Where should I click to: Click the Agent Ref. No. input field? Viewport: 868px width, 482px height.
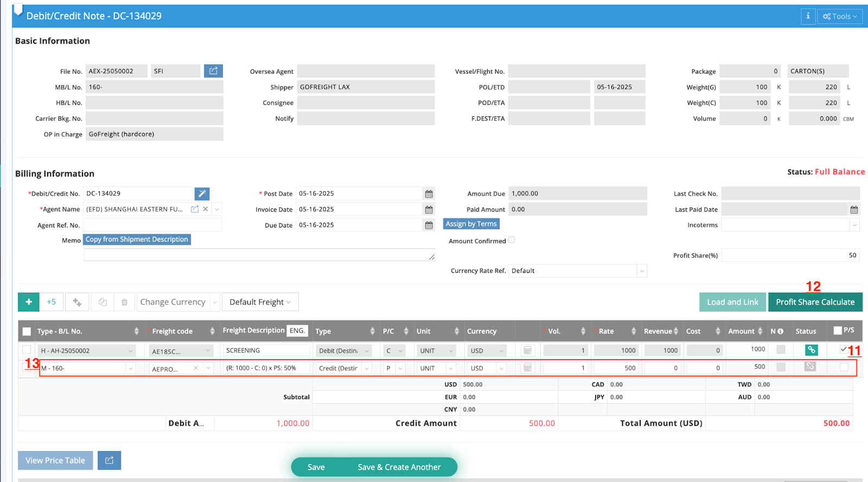point(152,225)
